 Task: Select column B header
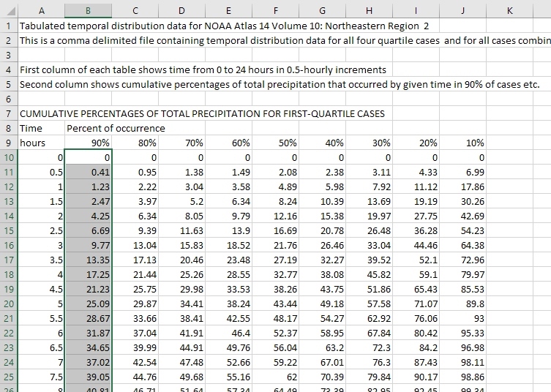[x=88, y=10]
